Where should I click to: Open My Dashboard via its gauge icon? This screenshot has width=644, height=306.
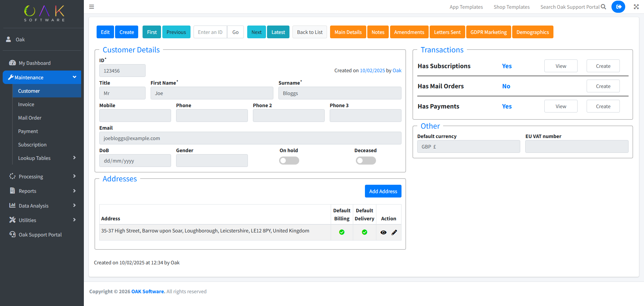pyautogui.click(x=12, y=63)
